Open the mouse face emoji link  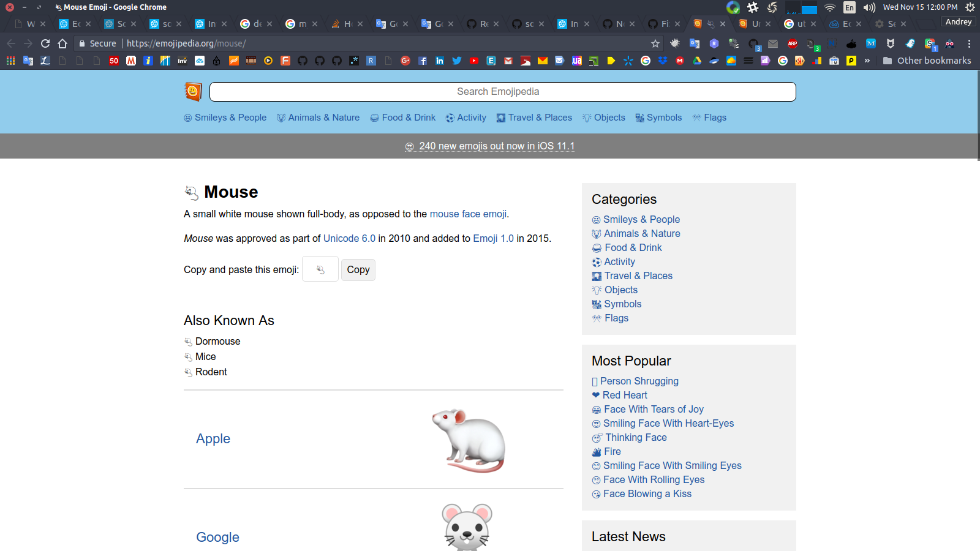pyautogui.click(x=467, y=214)
